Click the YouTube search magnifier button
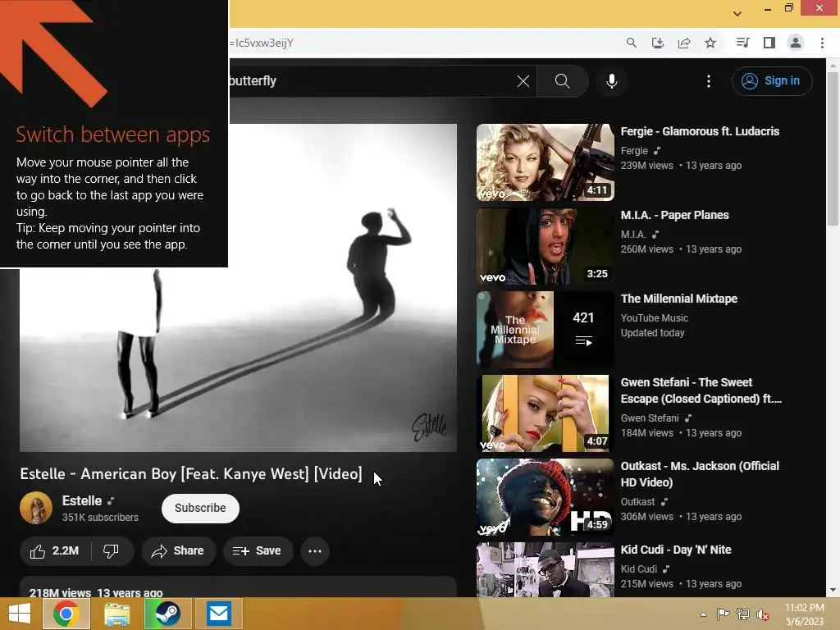 tap(563, 81)
